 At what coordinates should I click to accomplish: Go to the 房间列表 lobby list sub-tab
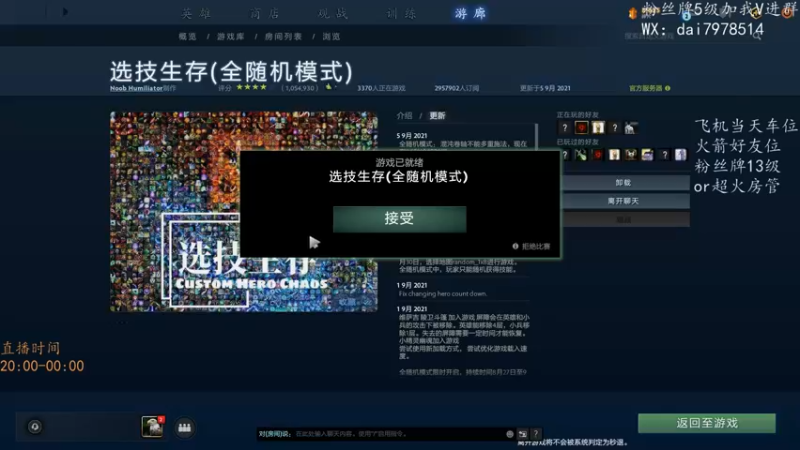coord(283,37)
